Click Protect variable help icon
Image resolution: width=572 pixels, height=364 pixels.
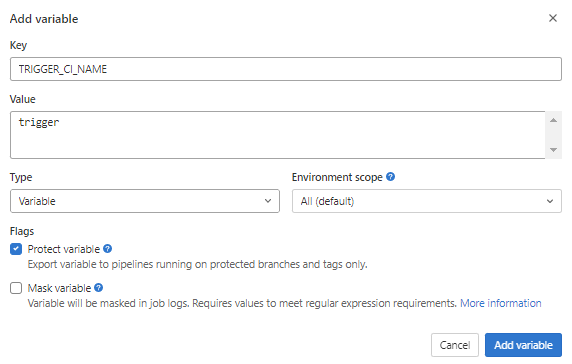coord(107,249)
